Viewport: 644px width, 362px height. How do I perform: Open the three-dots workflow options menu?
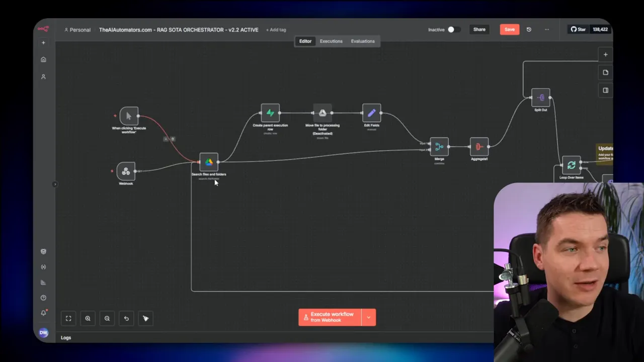(x=547, y=30)
